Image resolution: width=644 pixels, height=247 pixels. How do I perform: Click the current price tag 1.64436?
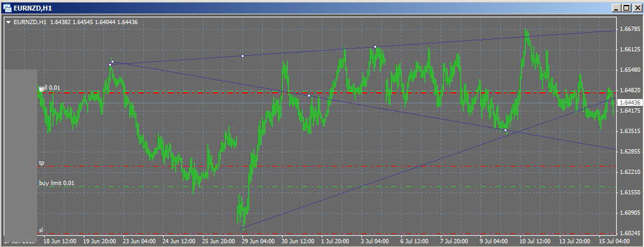[630, 102]
